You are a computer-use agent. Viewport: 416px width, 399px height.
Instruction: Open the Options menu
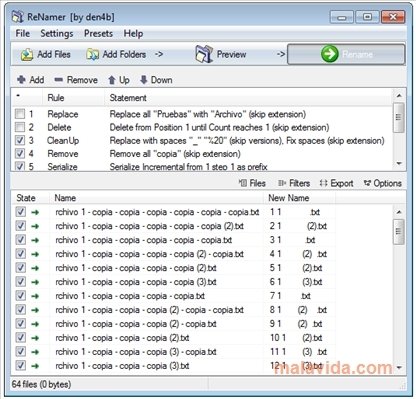[383, 183]
